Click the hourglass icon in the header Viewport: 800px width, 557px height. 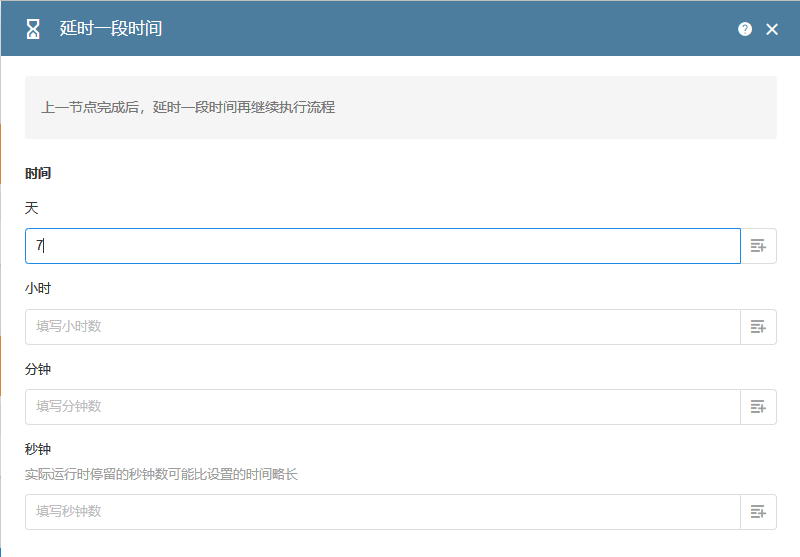(33, 29)
